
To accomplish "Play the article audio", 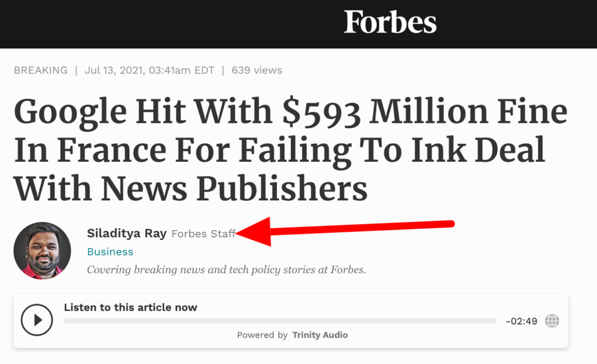I will [x=37, y=320].
